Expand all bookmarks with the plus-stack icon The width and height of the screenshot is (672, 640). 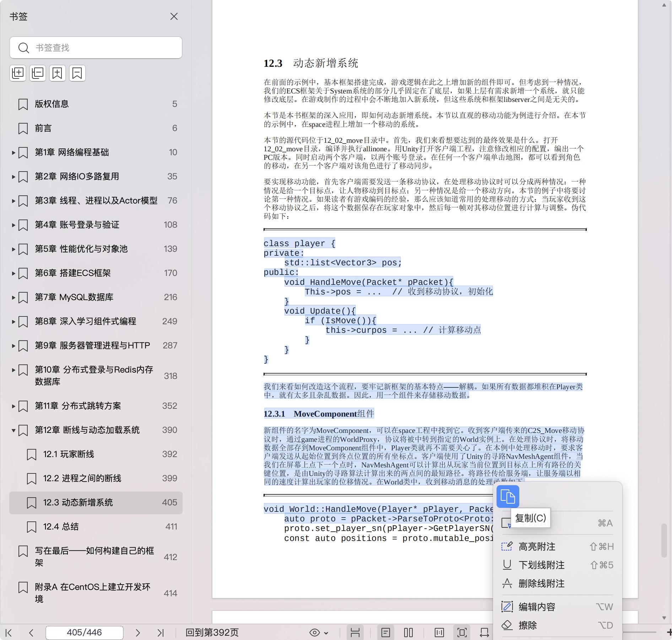[18, 73]
